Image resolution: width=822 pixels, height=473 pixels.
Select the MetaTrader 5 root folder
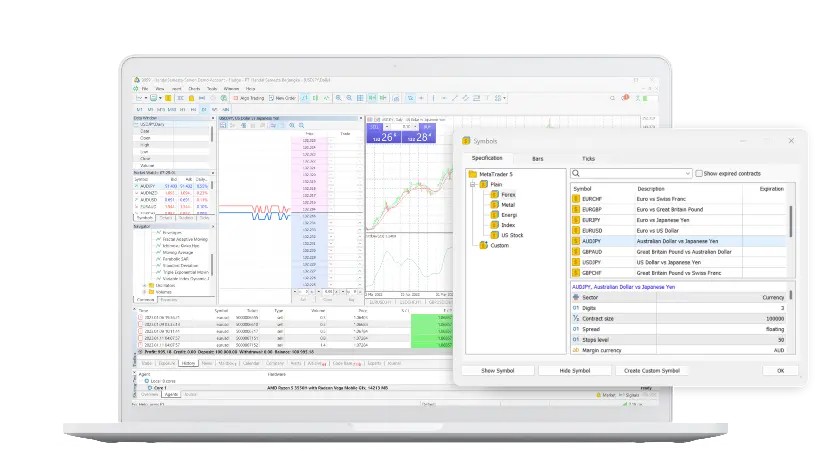point(491,174)
